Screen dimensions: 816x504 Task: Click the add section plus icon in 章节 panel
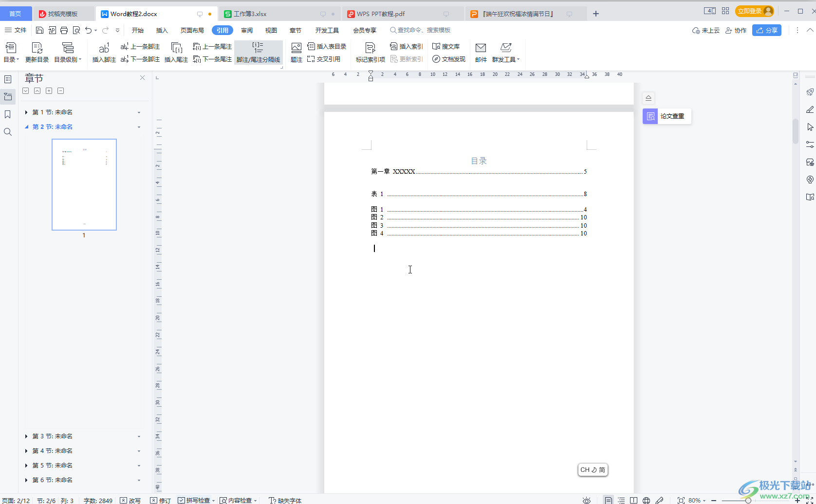[49, 91]
